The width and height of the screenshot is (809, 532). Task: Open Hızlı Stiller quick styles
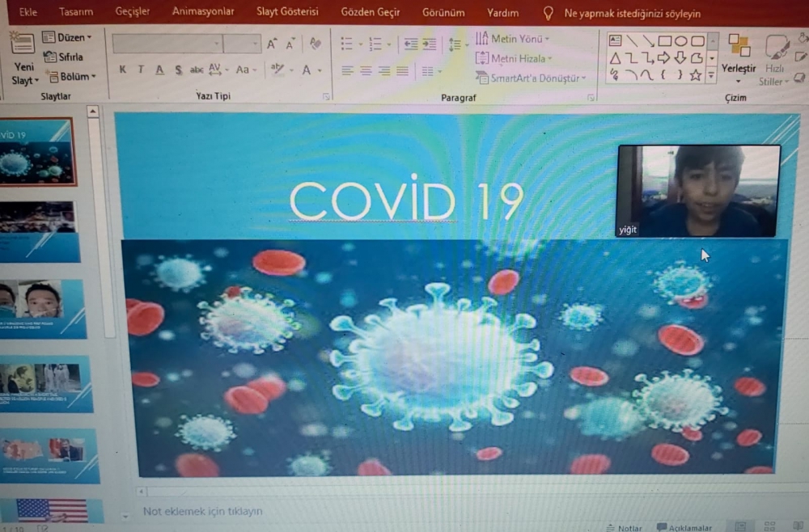point(774,59)
